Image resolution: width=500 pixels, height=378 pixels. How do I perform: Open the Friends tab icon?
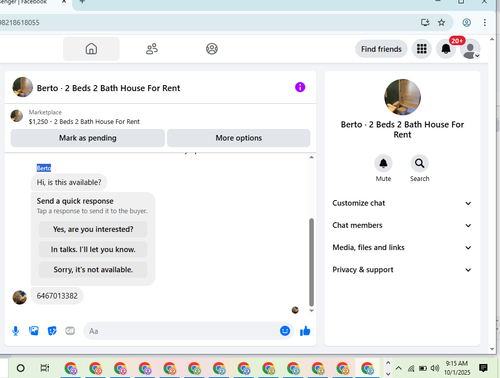point(152,49)
